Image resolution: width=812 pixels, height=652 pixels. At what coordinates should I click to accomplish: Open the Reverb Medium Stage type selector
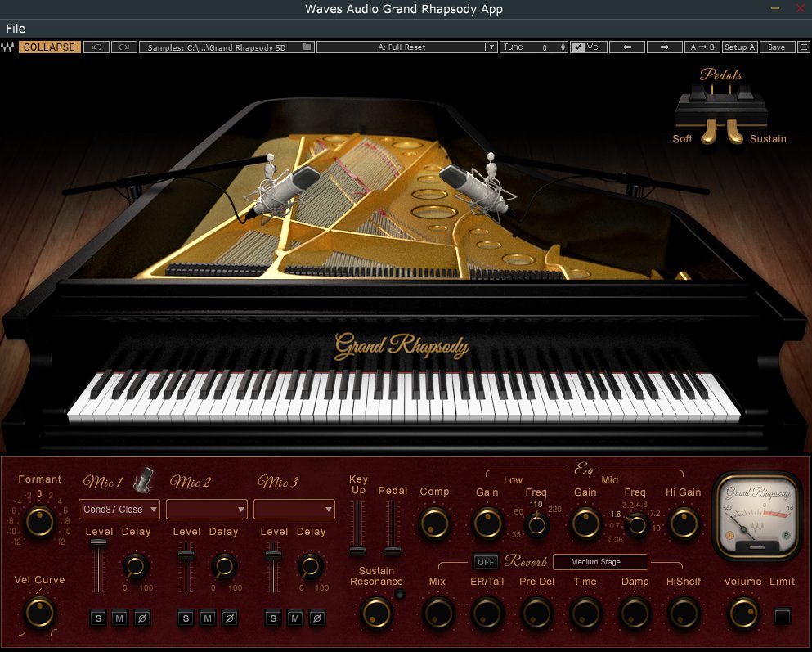coord(600,562)
